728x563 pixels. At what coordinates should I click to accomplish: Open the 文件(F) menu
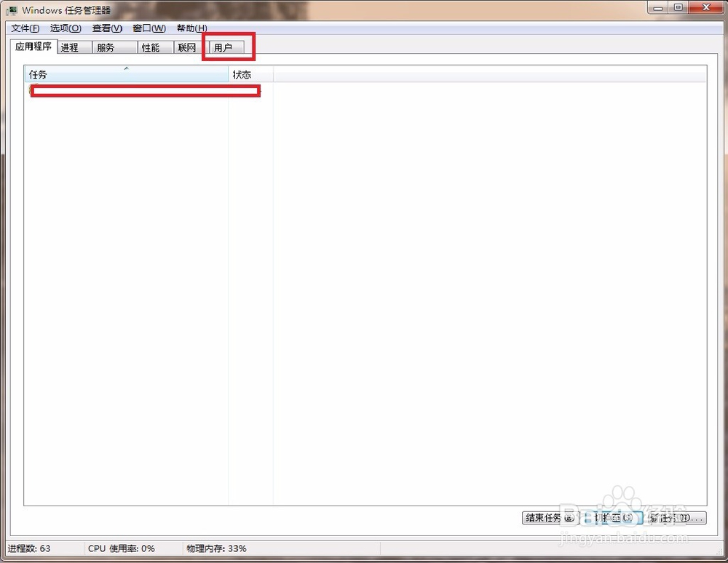click(24, 28)
